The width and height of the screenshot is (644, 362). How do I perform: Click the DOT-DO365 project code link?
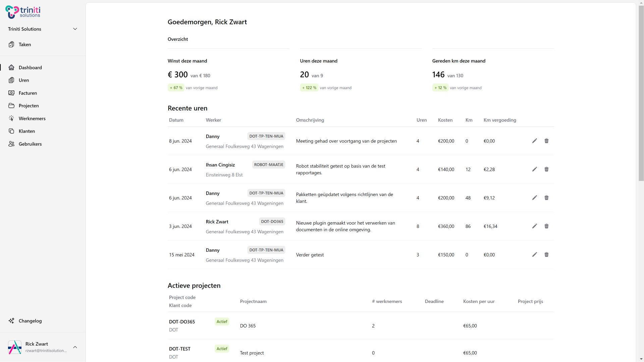click(x=182, y=322)
